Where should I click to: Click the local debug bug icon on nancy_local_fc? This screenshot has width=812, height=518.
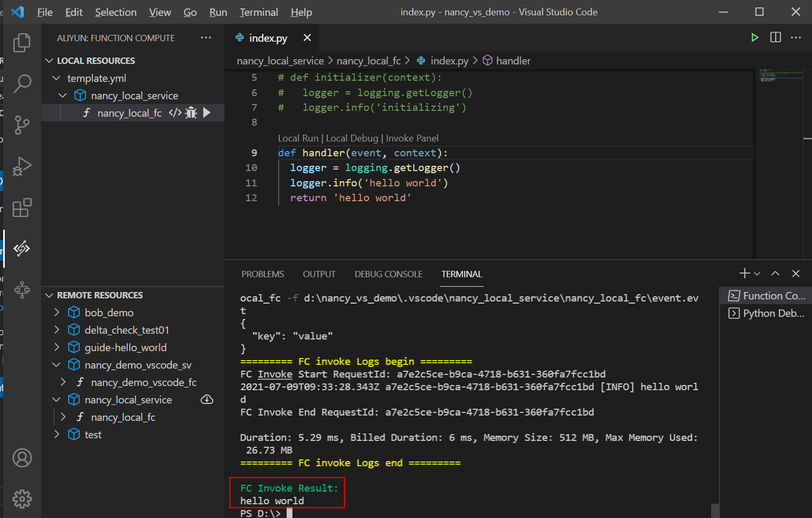coord(191,113)
